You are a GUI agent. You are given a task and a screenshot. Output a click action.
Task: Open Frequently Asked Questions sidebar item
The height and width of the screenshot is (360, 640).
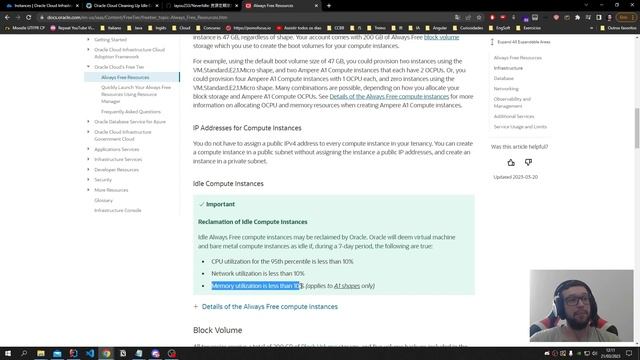(131, 111)
